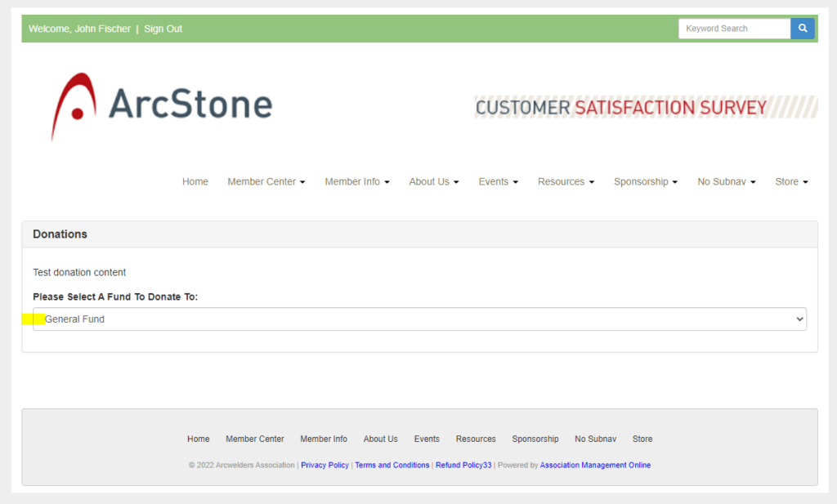This screenshot has width=837, height=504.
Task: Type in the Keyword Search field
Action: [x=733, y=29]
